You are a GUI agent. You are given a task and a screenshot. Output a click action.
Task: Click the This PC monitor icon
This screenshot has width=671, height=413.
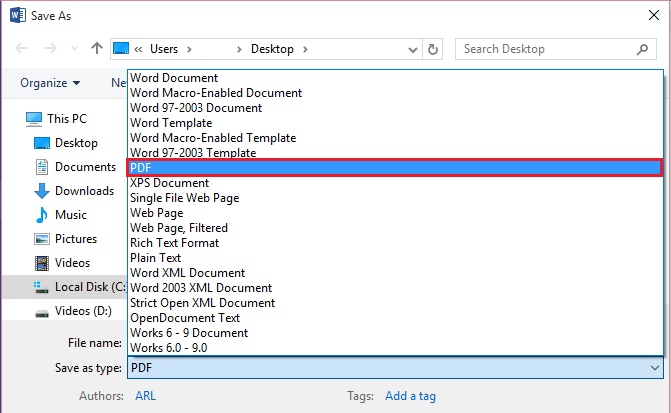(34, 119)
